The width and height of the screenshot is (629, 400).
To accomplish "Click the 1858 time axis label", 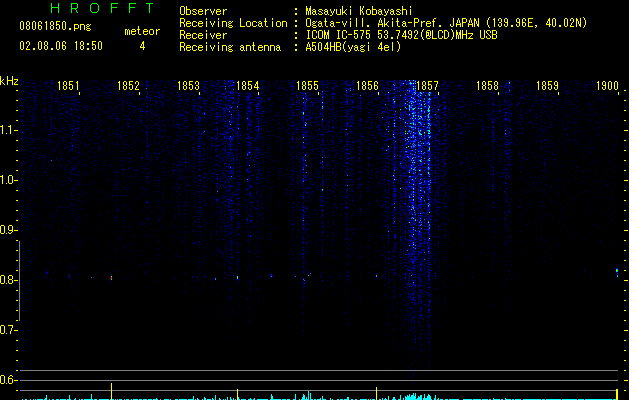I will click(487, 86).
